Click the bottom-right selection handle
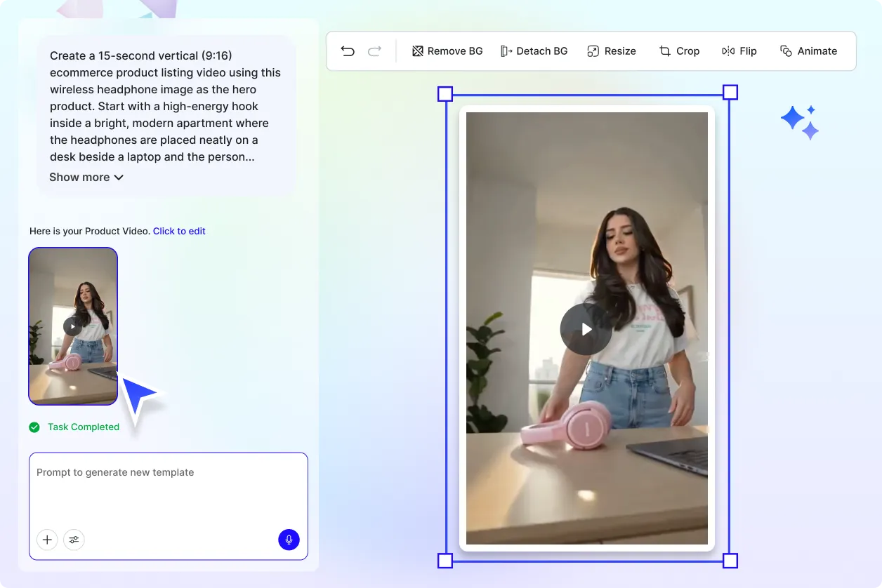882x588 pixels. click(x=730, y=561)
